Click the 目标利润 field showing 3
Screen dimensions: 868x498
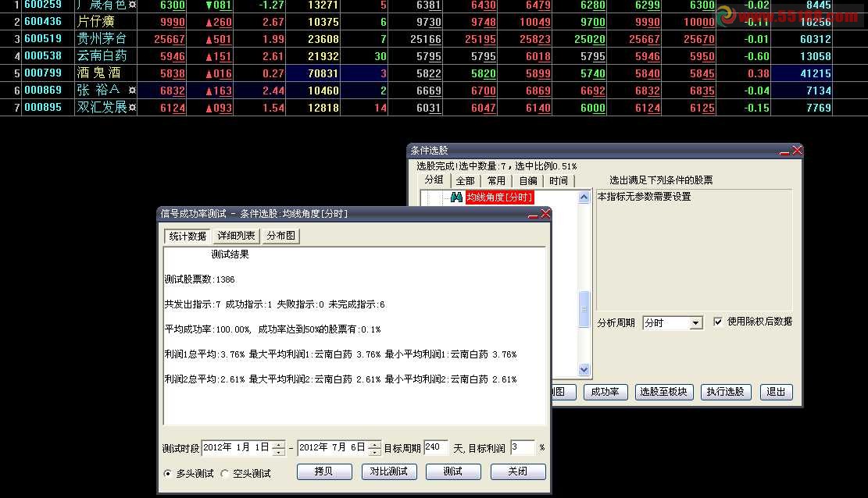click(522, 447)
